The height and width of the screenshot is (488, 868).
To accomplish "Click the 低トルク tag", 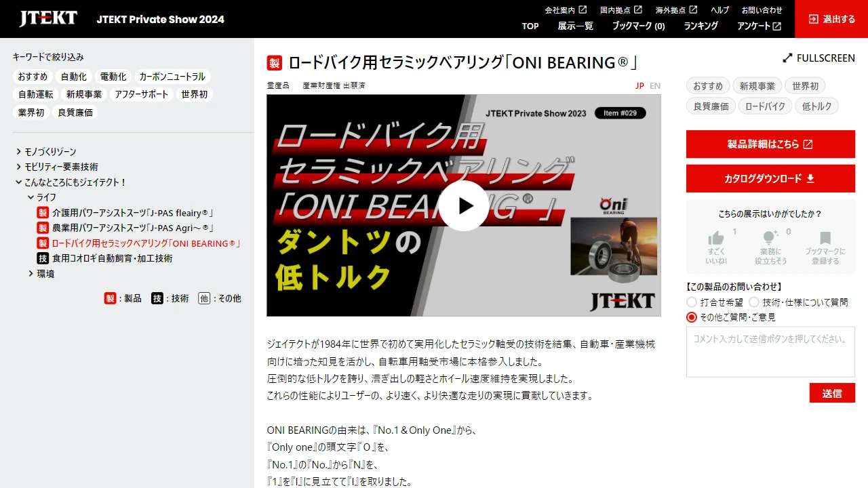I will [816, 106].
